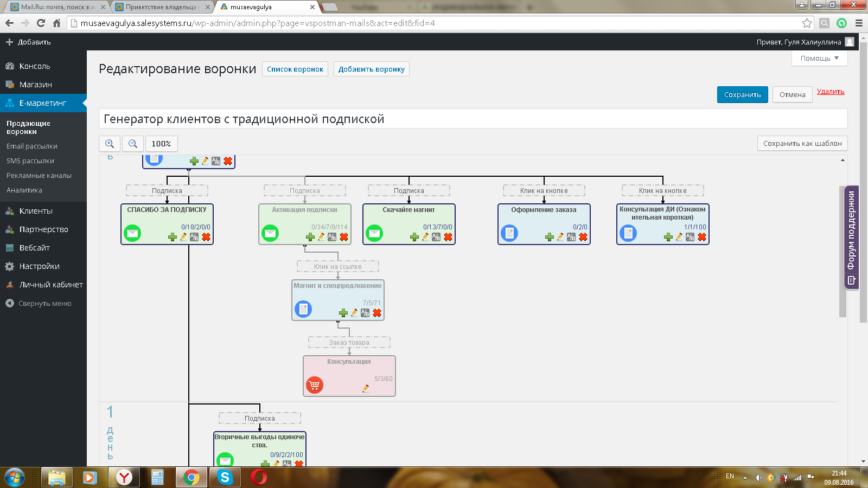Open the Помощь dropdown
The width and height of the screenshot is (868, 488).
[x=819, y=58]
